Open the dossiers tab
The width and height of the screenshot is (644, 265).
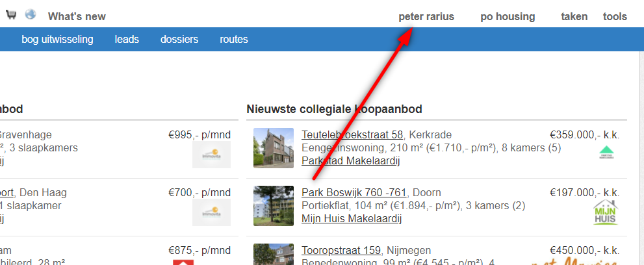point(179,40)
